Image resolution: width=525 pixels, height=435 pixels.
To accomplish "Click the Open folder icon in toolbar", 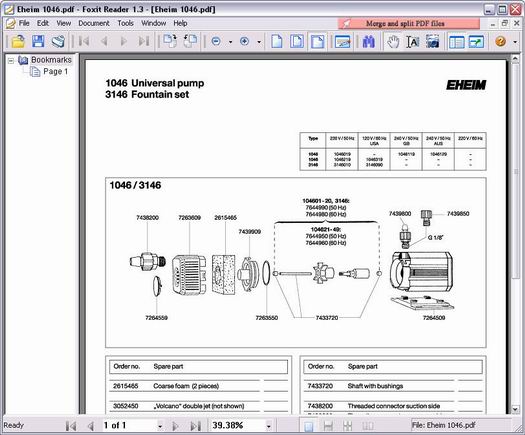I will [x=18, y=42].
